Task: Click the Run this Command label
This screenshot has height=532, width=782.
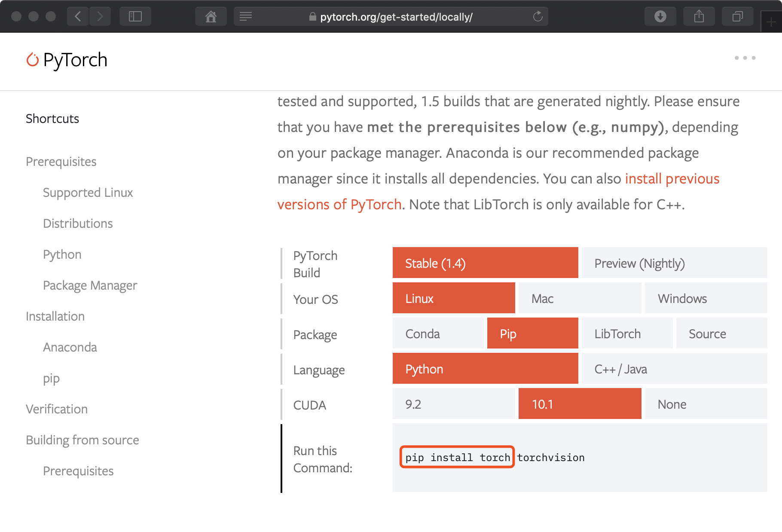Action: (x=323, y=459)
